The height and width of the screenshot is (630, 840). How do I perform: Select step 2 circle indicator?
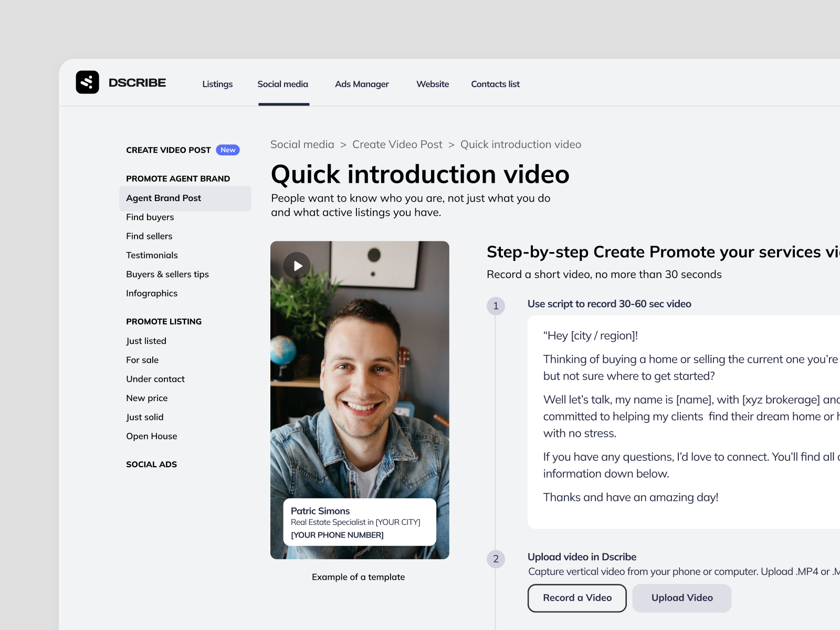point(496,560)
